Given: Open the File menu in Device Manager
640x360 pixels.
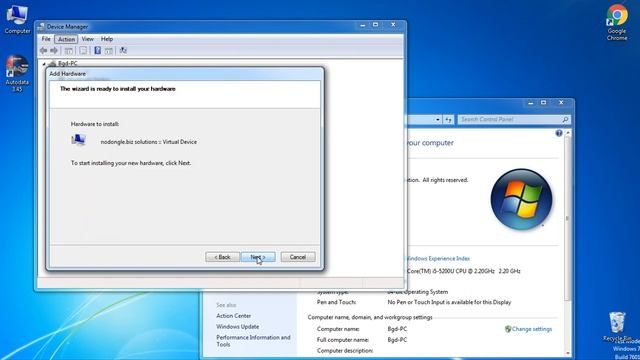Looking at the screenshot, I should pos(46,39).
